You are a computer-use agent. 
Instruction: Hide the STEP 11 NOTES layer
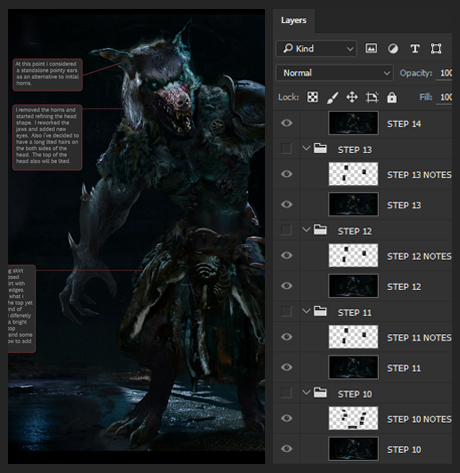[x=286, y=337]
